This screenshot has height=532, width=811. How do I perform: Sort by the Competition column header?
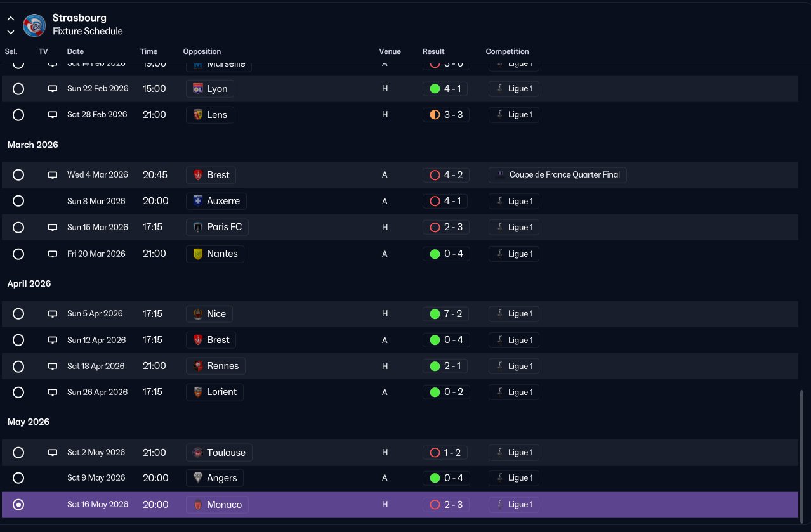pos(507,51)
